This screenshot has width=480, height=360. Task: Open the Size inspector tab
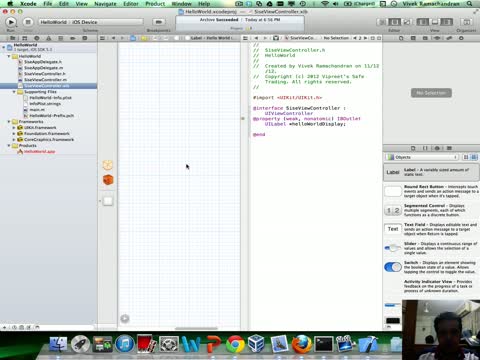pyautogui.click(x=449, y=38)
